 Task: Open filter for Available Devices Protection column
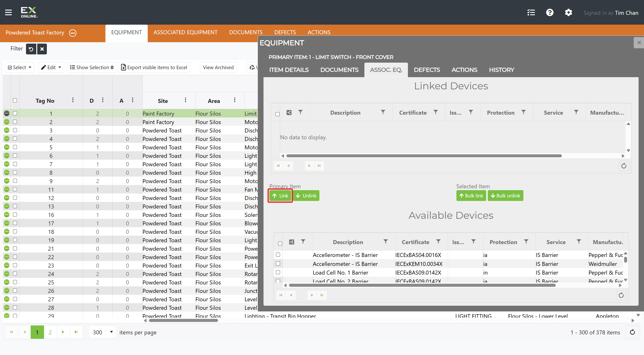526,241
